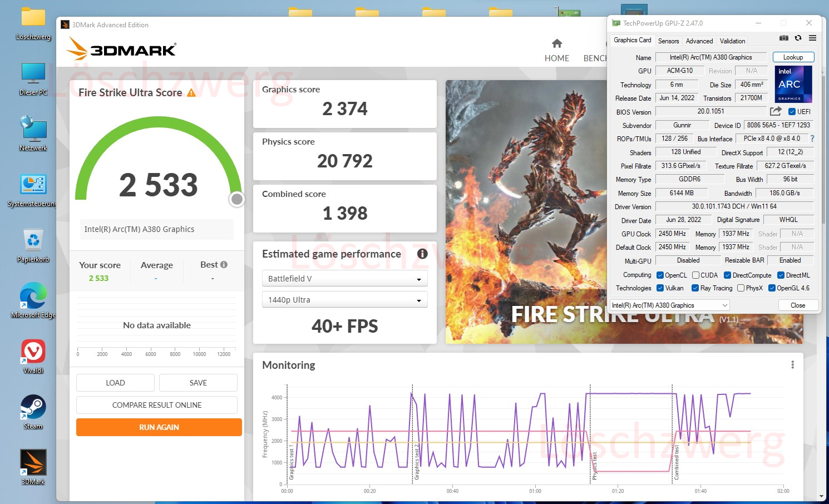The image size is (829, 504).
Task: Click the GPU Clock 2450 MHz value
Action: click(672, 234)
